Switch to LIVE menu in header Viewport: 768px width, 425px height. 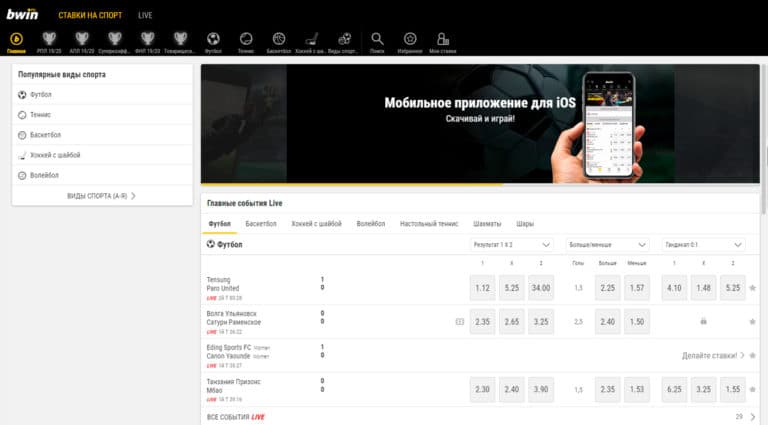(x=145, y=15)
